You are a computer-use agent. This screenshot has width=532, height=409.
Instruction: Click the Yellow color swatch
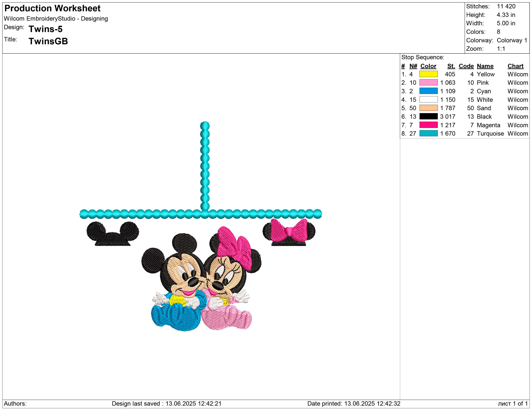tap(428, 74)
